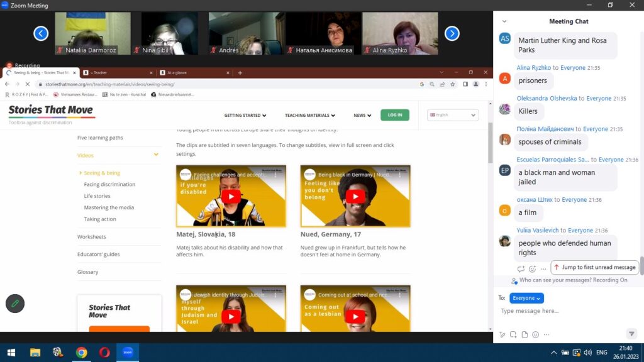Show previous participants with left arrow
The width and height of the screenshot is (644, 362).
41,33
